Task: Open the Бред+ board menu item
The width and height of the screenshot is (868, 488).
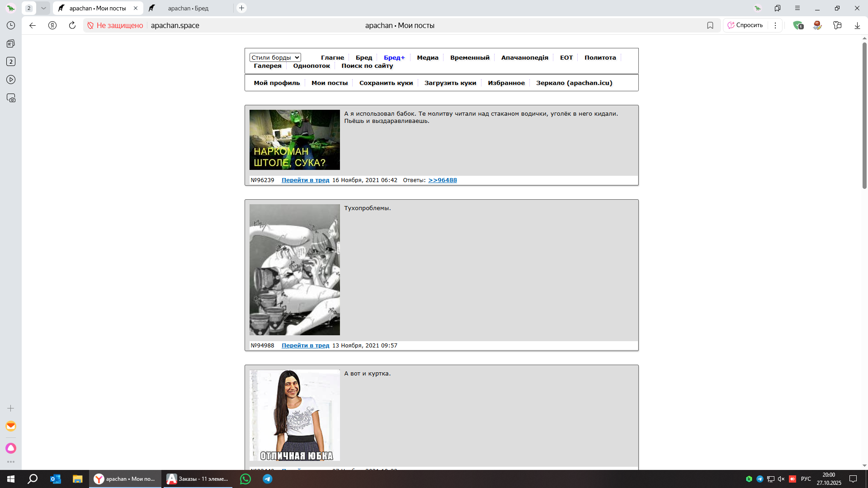Action: click(394, 57)
